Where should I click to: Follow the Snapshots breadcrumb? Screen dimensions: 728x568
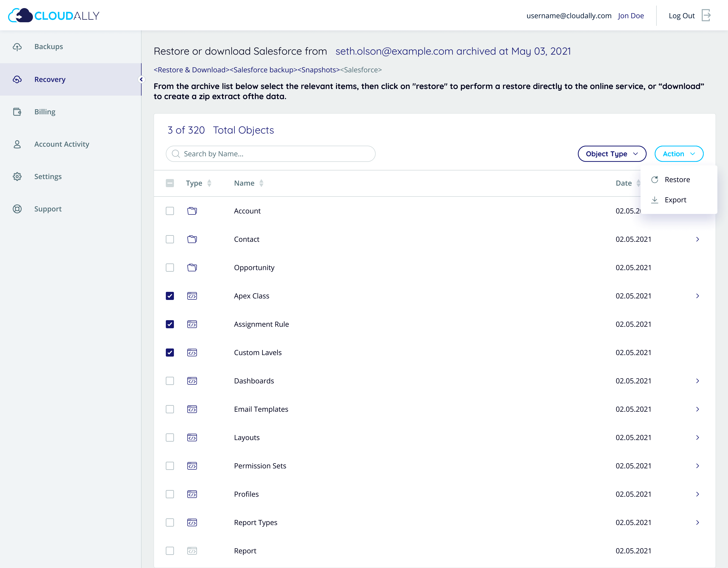(x=319, y=70)
